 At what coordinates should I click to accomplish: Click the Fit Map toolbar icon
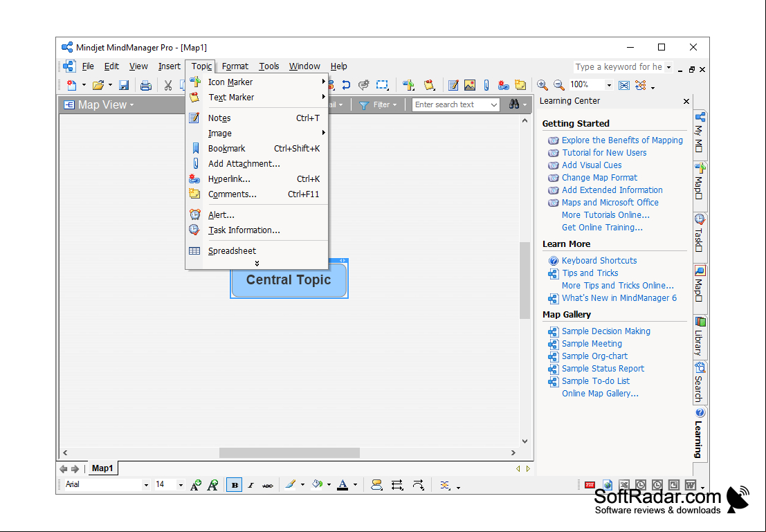(624, 86)
